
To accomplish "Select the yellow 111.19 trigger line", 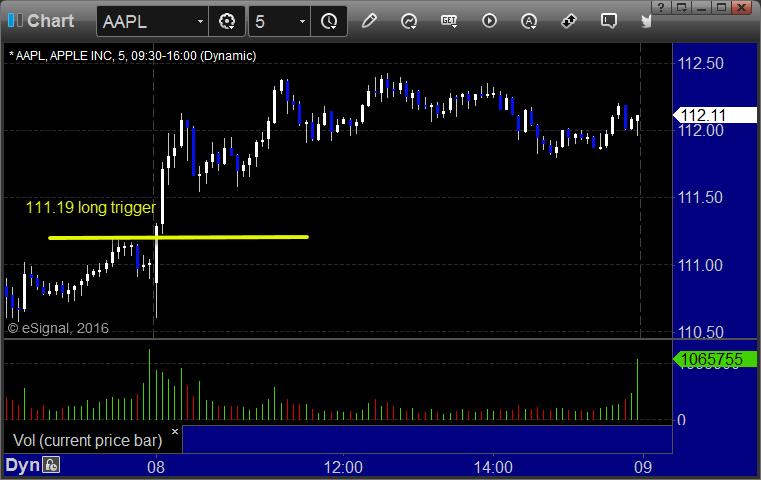I will coord(179,237).
